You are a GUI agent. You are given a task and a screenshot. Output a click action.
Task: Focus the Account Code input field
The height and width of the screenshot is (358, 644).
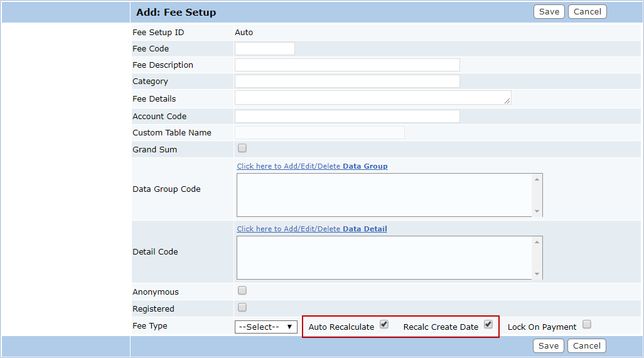[347, 117]
